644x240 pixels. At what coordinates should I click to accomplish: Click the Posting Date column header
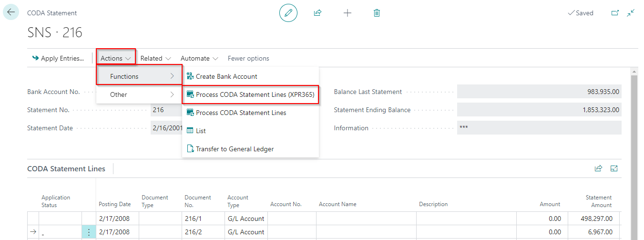click(114, 204)
